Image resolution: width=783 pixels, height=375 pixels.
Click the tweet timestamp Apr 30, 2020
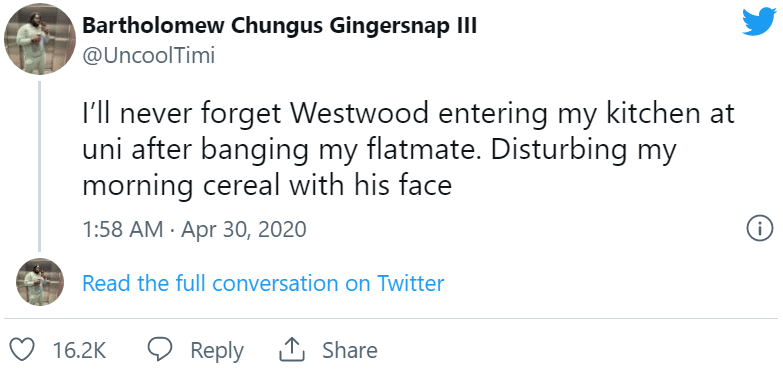[x=243, y=230]
